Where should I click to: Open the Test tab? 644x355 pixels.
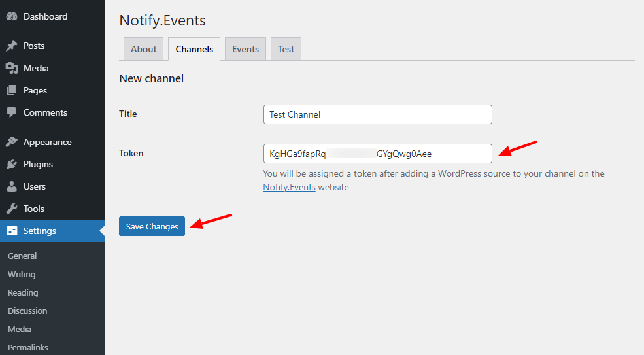286,49
